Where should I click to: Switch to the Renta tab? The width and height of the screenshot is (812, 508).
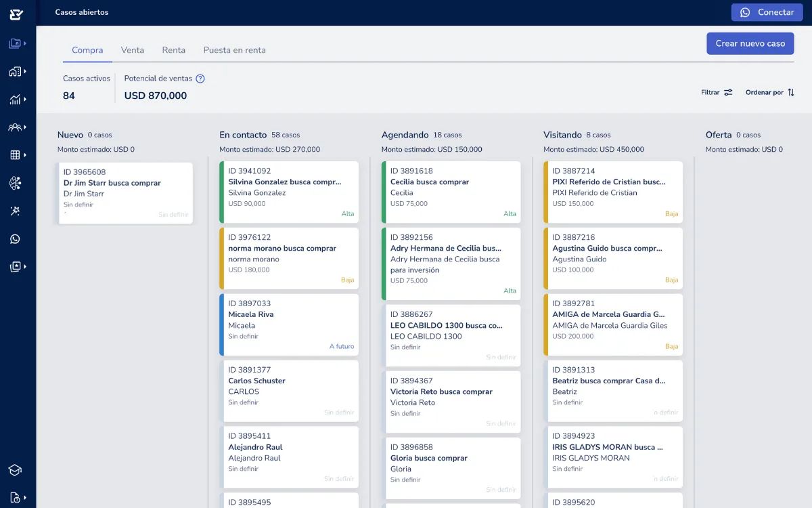tap(174, 50)
